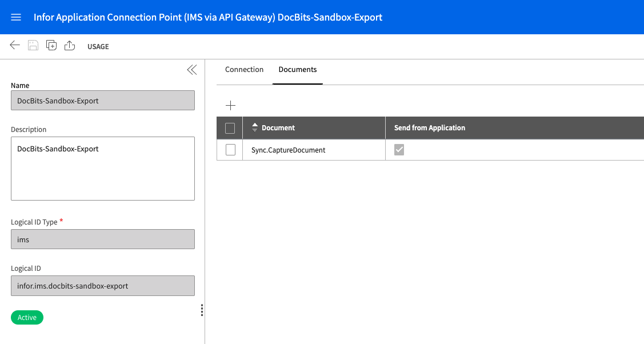Viewport: 644px width, 344px height.
Task: Add a new document with plus icon
Action: [230, 105]
